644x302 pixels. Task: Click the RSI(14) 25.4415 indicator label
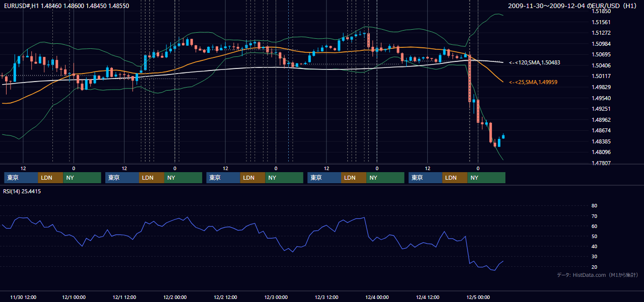point(22,191)
